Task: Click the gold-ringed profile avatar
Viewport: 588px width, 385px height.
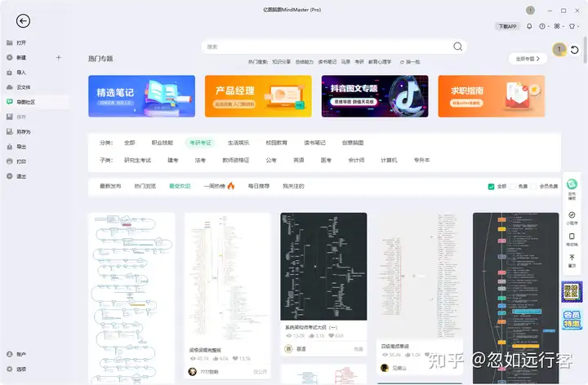Action: coord(559,49)
